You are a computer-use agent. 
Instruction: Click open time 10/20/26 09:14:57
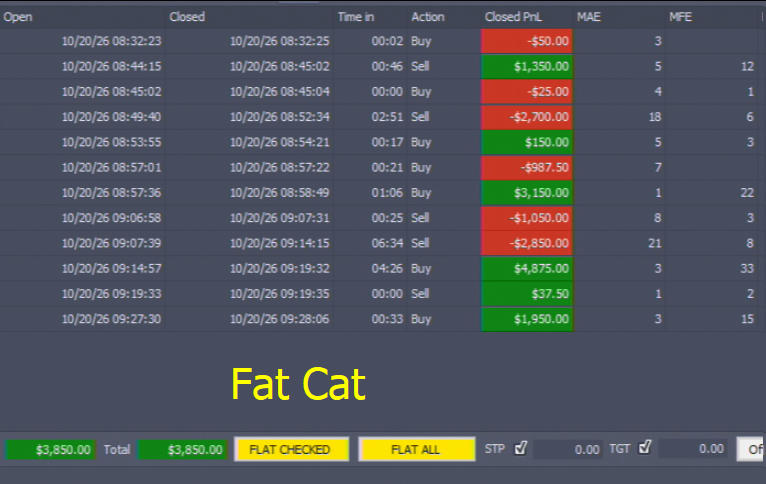[x=111, y=269]
